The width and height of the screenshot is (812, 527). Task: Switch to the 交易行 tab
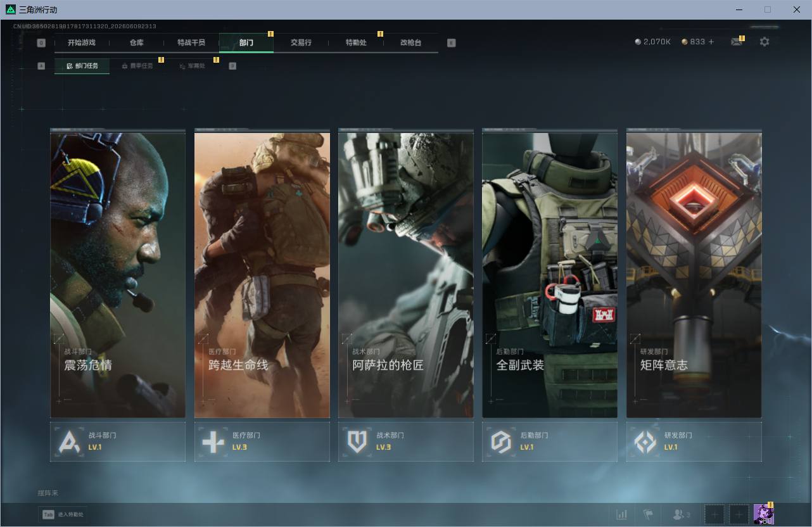coord(301,42)
